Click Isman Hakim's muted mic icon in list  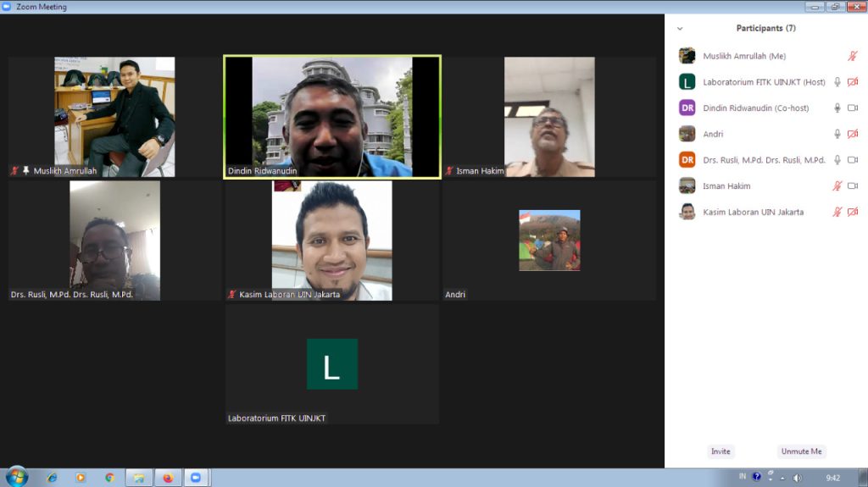point(837,185)
